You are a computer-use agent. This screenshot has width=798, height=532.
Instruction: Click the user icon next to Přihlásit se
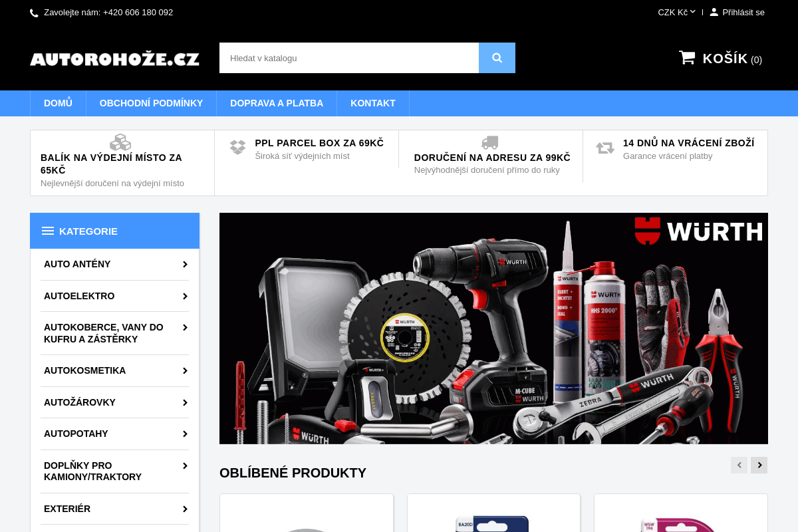714,12
